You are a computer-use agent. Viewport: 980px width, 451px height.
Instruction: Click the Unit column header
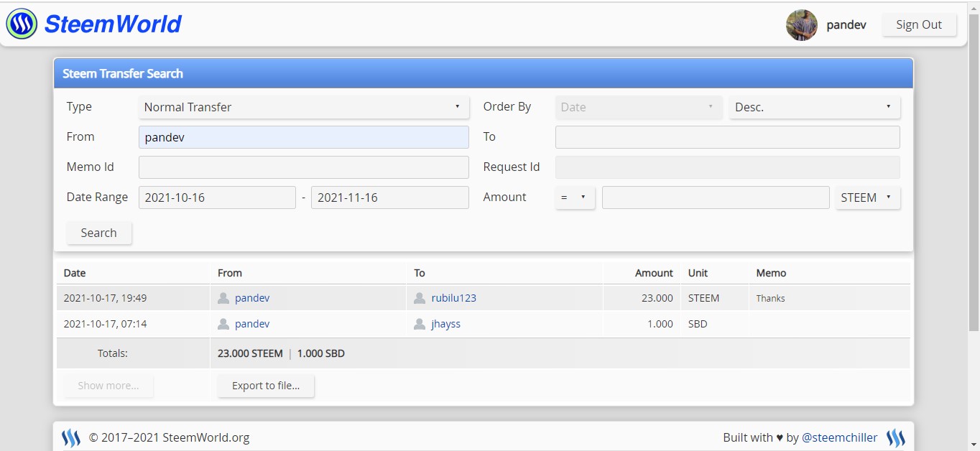click(x=698, y=273)
